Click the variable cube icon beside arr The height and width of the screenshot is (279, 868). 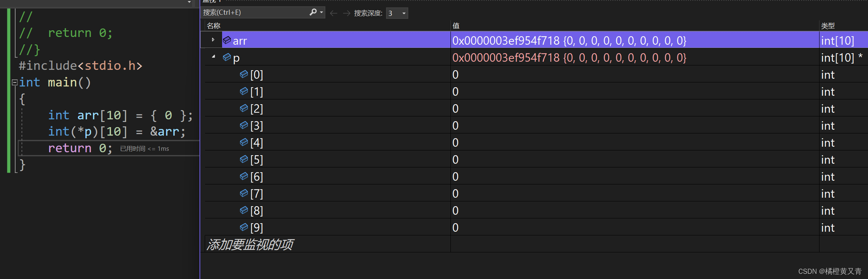[227, 40]
